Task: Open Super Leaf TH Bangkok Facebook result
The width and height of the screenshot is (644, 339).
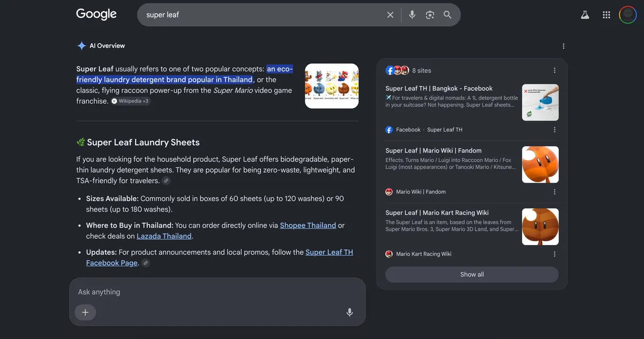Action: pos(439,88)
